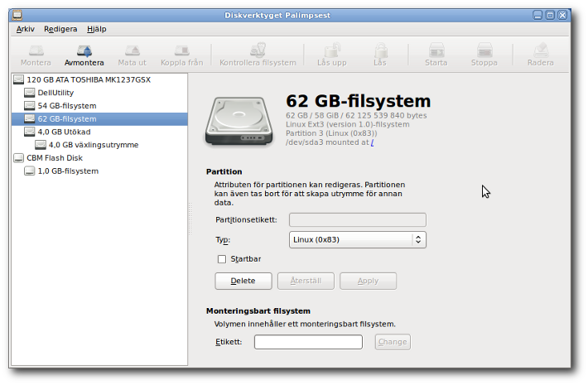Click the Avmontera unmount icon

tap(84, 51)
